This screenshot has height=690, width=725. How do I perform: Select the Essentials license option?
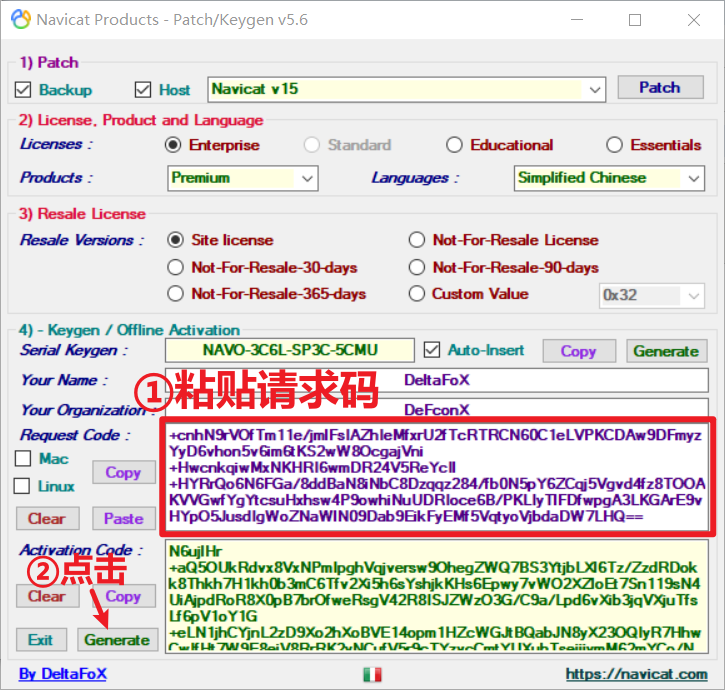pos(614,145)
